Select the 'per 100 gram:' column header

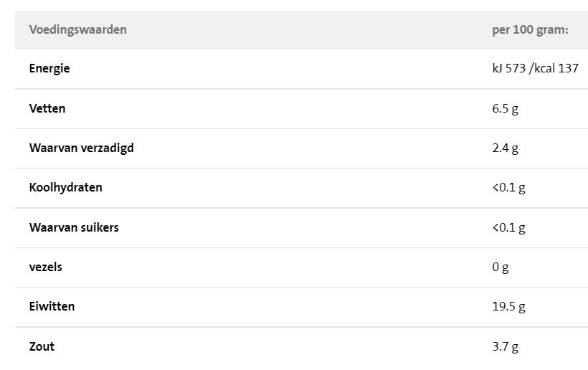click(x=530, y=29)
